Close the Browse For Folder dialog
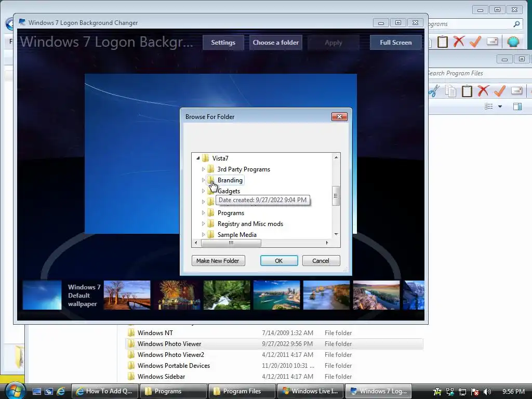532x399 pixels. [339, 117]
